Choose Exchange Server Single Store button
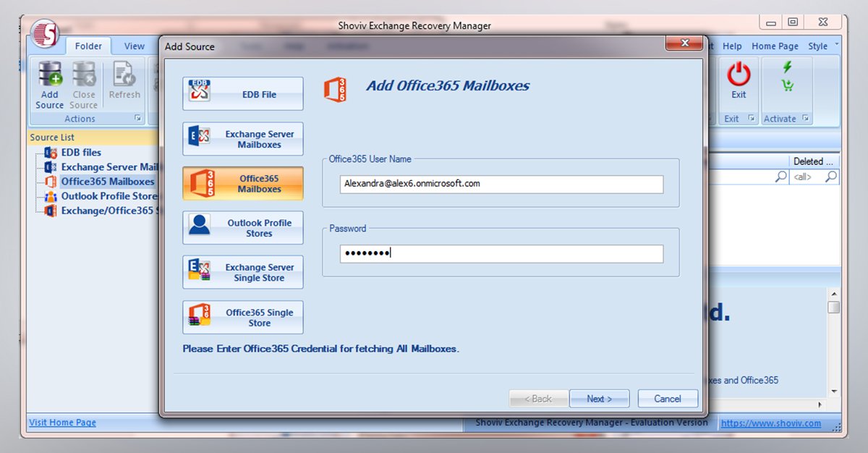The height and width of the screenshot is (453, 868). click(x=243, y=272)
